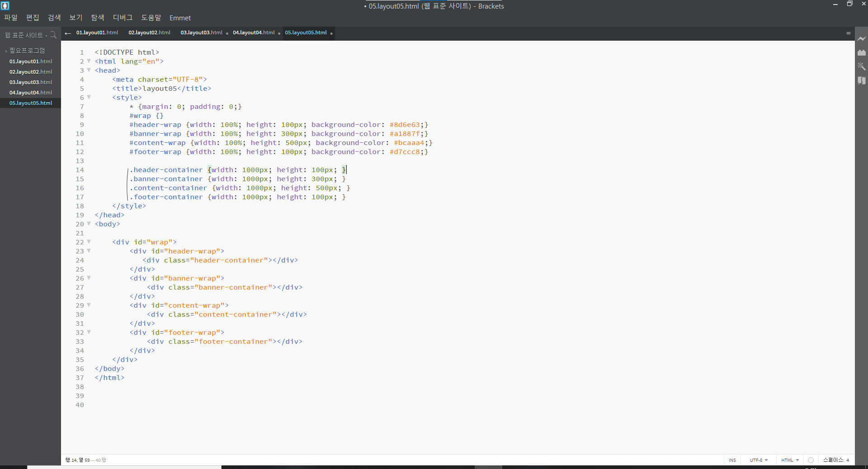Toggle the 스페이스 indentation type label
This screenshot has height=469, width=868.
coord(833,460)
